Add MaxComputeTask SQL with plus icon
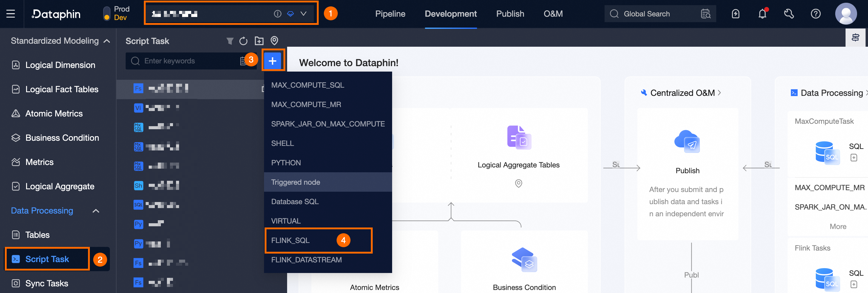Screen dimensions: 868x293 click(x=853, y=158)
